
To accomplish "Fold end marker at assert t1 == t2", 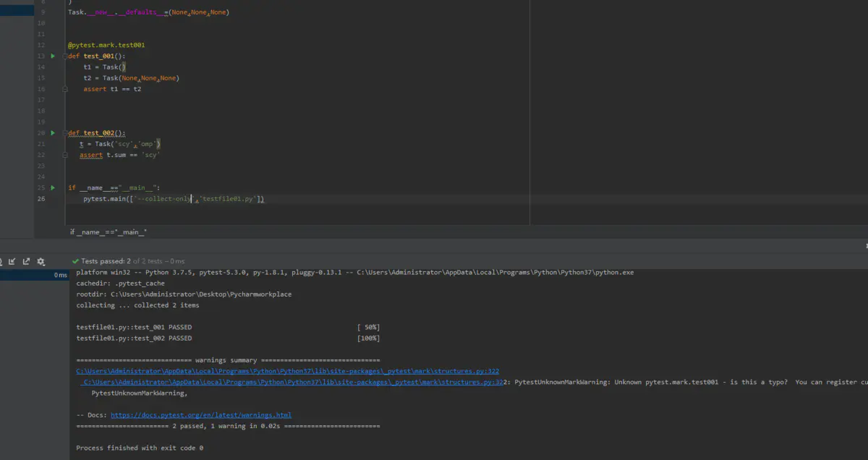I will click(x=66, y=89).
